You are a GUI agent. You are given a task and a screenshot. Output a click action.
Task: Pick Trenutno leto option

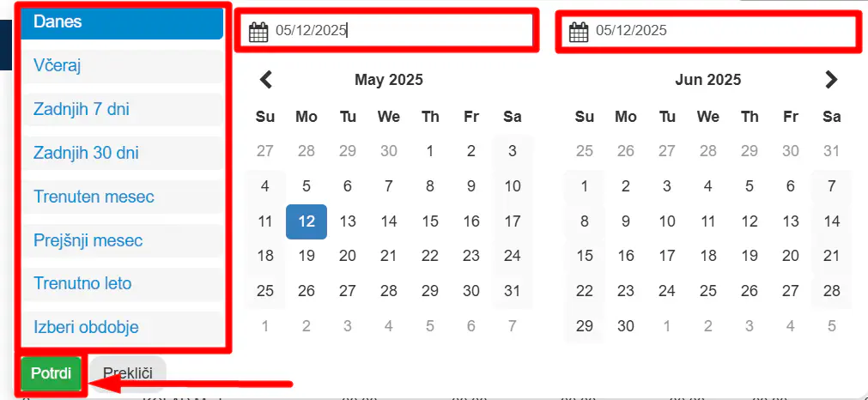coord(122,284)
